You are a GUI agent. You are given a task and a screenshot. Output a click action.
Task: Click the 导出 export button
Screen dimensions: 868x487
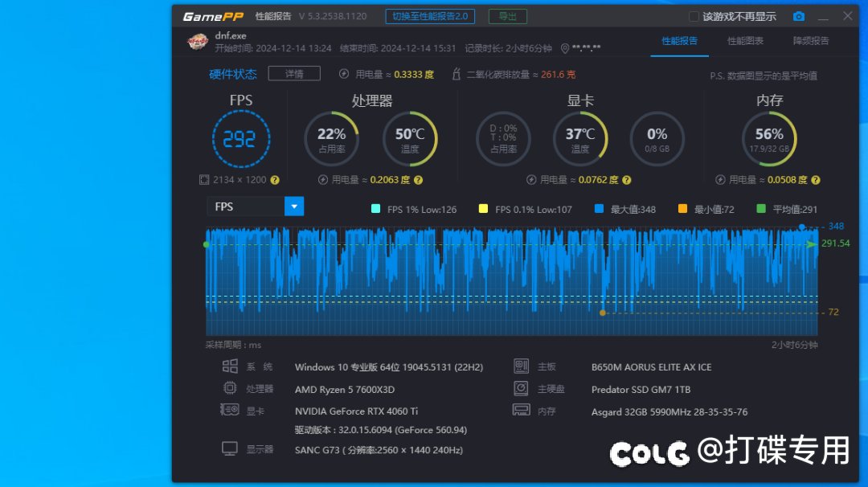(508, 17)
